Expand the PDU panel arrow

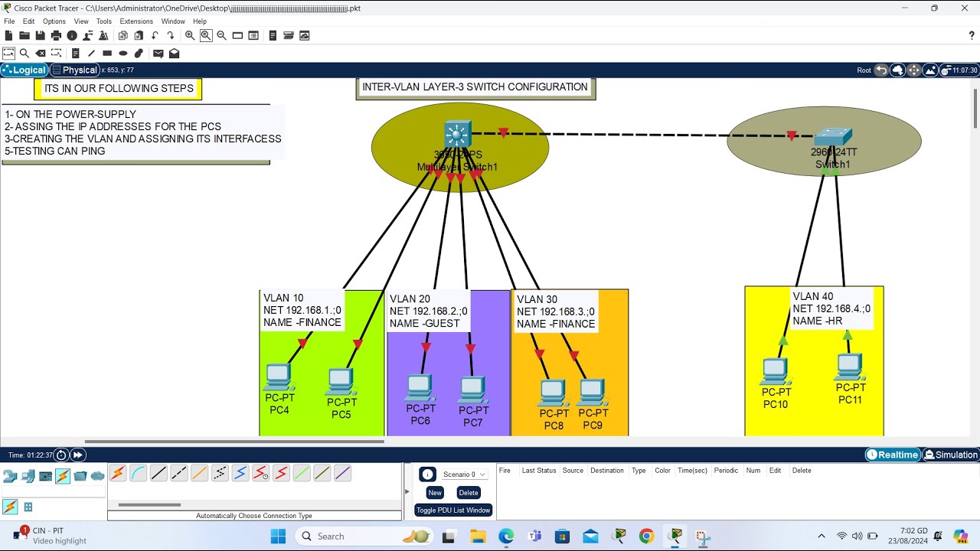tap(407, 491)
